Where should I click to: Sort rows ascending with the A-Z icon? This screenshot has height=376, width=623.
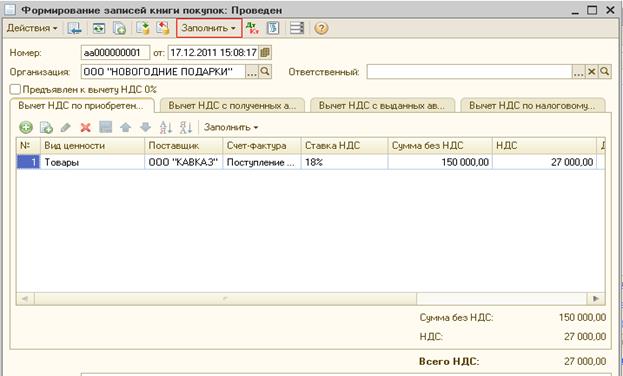point(165,128)
